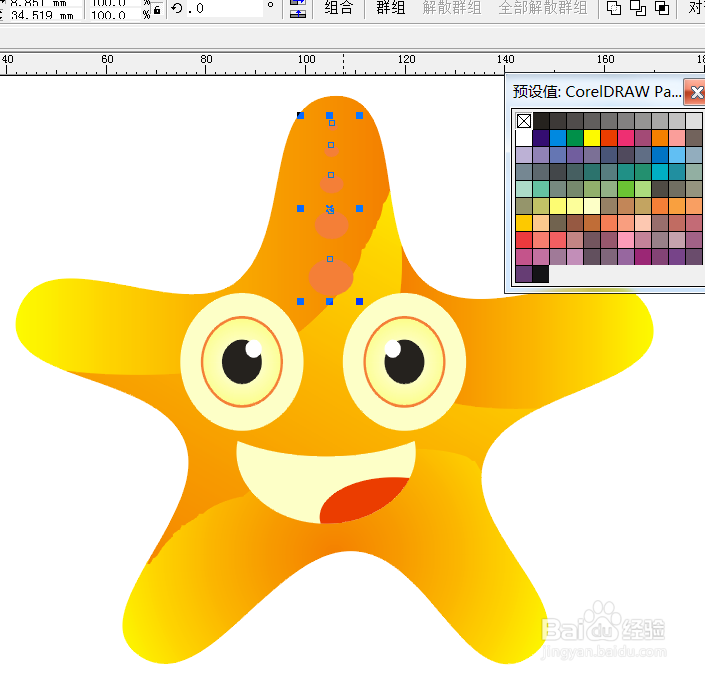Choose the hot magenta-pink swatch in second row
The width and height of the screenshot is (705, 676).
pyautogui.click(x=626, y=138)
